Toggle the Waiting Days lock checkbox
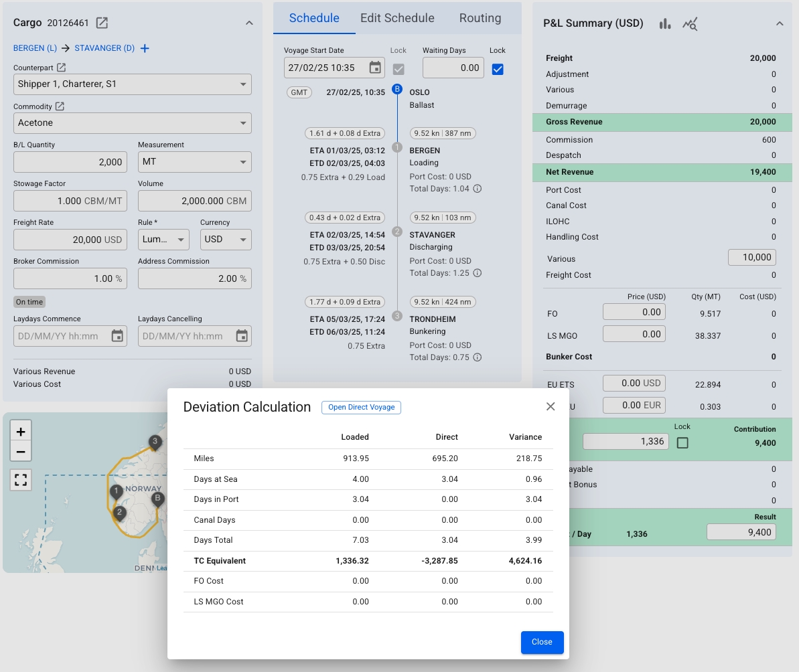Image resolution: width=799 pixels, height=672 pixels. pyautogui.click(x=498, y=69)
